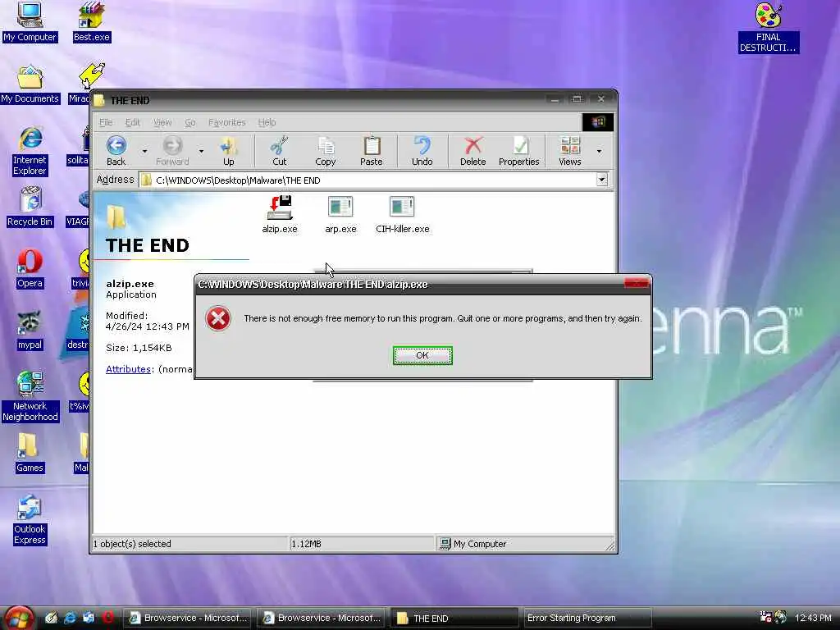Image resolution: width=840 pixels, height=630 pixels.
Task: Click the taskbar clock 12:43 PM
Action: 813,618
